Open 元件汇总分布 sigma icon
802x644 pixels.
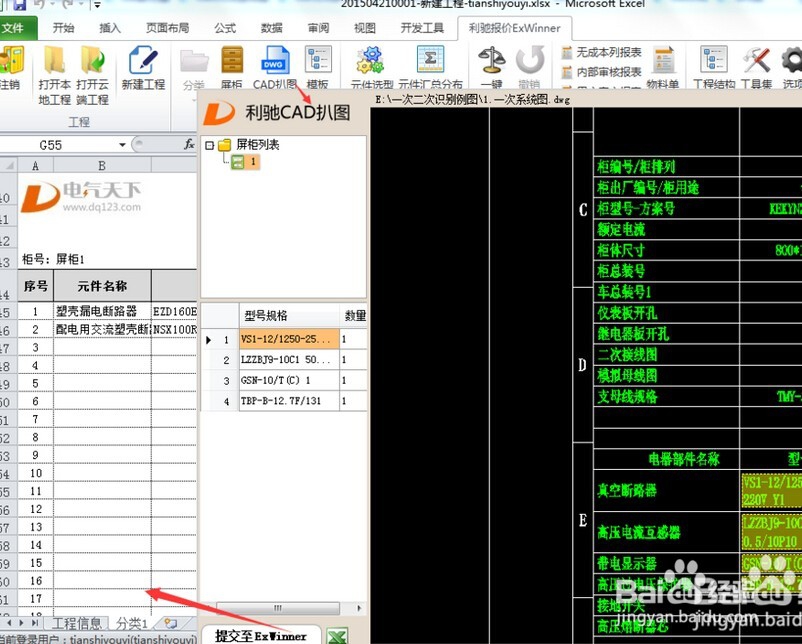click(x=430, y=60)
